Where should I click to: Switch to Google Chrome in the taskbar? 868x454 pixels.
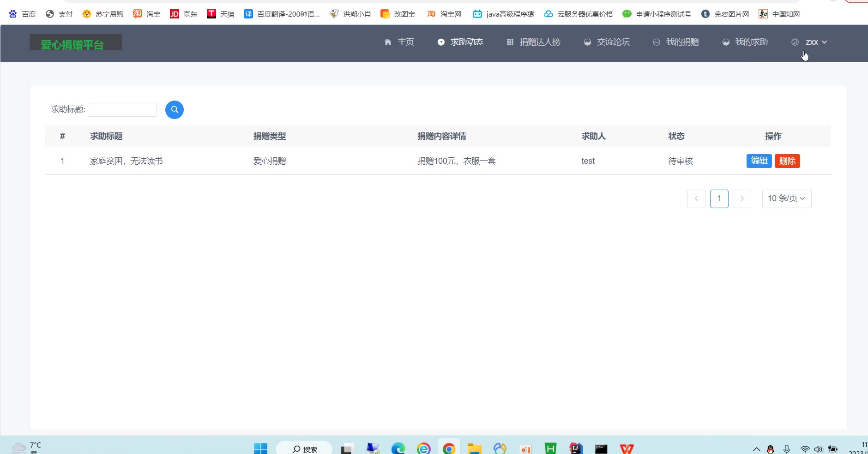449,448
